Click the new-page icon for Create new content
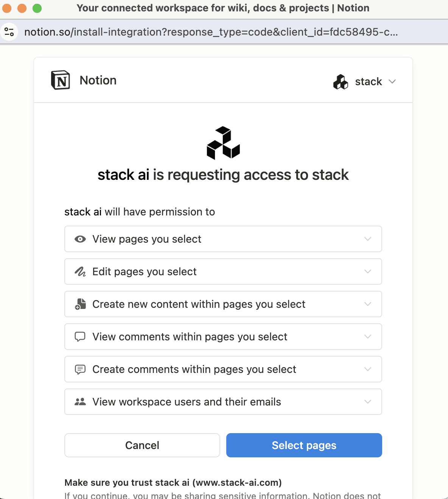The image size is (448, 499). pyautogui.click(x=80, y=304)
